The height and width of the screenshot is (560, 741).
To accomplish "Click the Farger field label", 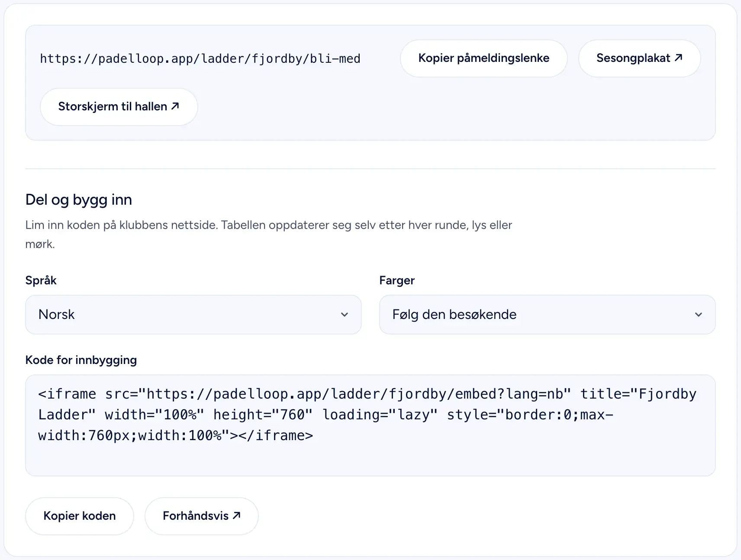I will tap(397, 280).
